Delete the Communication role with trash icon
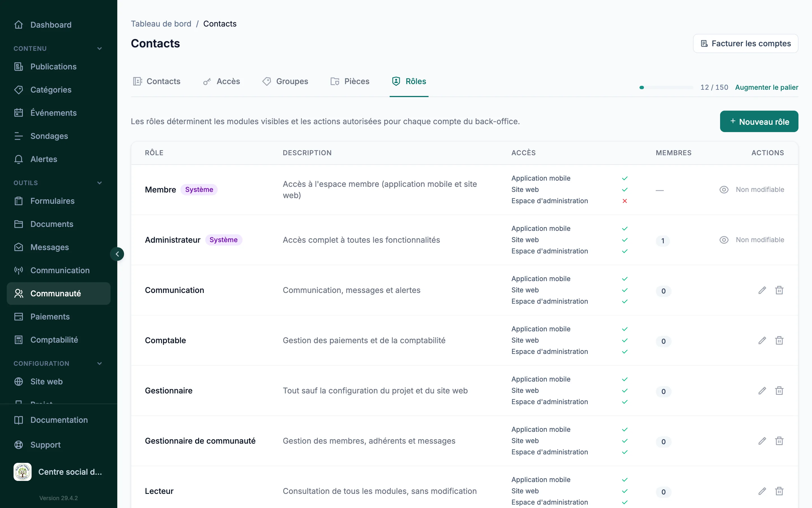 coord(779,290)
